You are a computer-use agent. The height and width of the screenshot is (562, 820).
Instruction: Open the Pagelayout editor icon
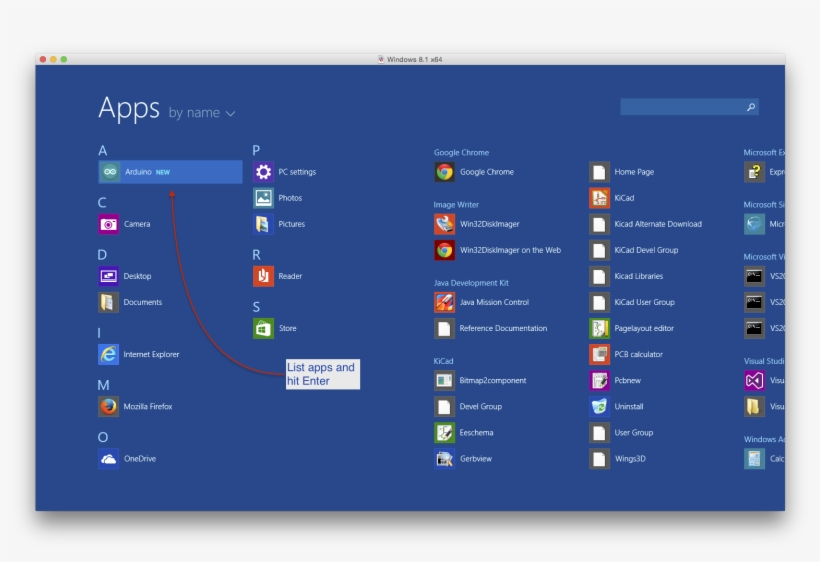pyautogui.click(x=599, y=328)
